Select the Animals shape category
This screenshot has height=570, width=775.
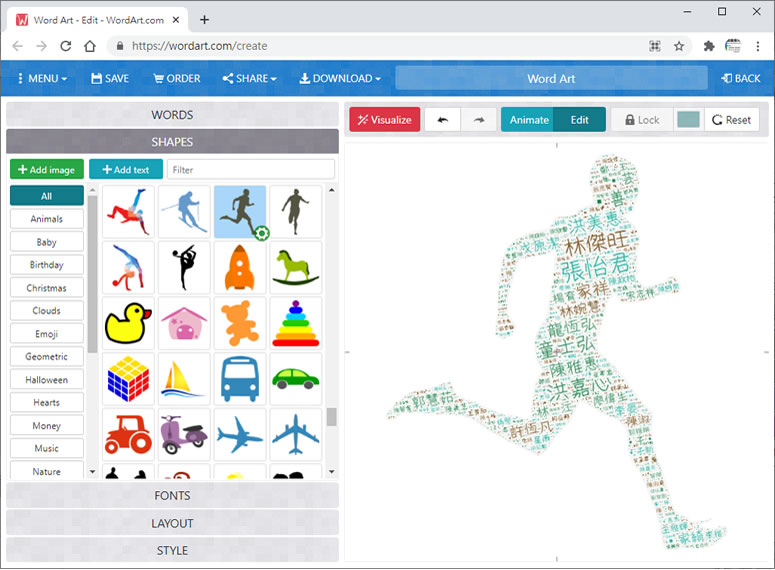pos(47,219)
